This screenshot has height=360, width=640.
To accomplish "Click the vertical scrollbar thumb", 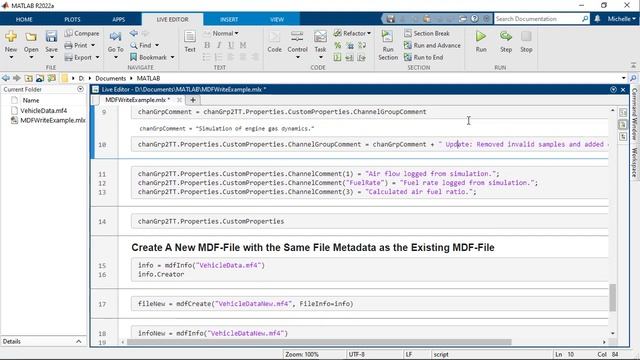I will click(x=612, y=298).
